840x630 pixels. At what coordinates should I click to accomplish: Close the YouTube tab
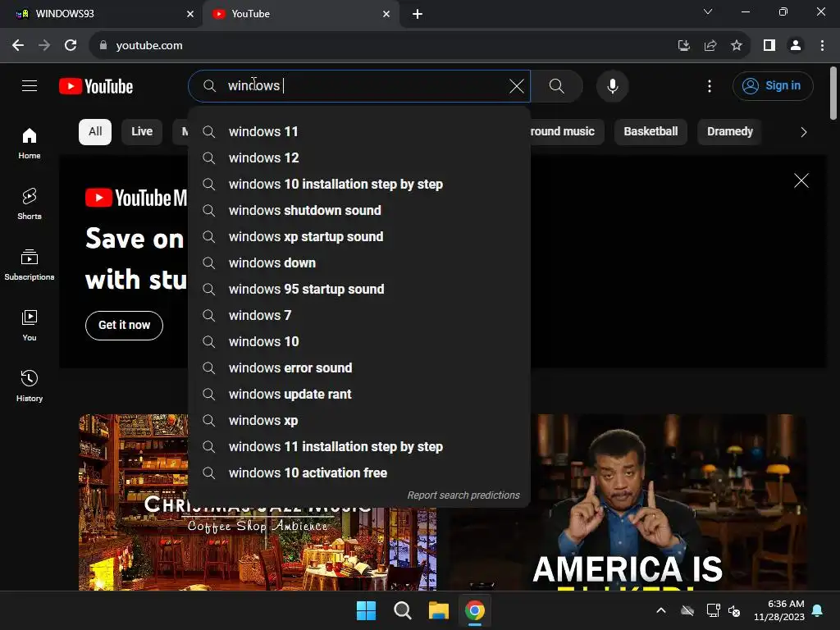point(386,14)
